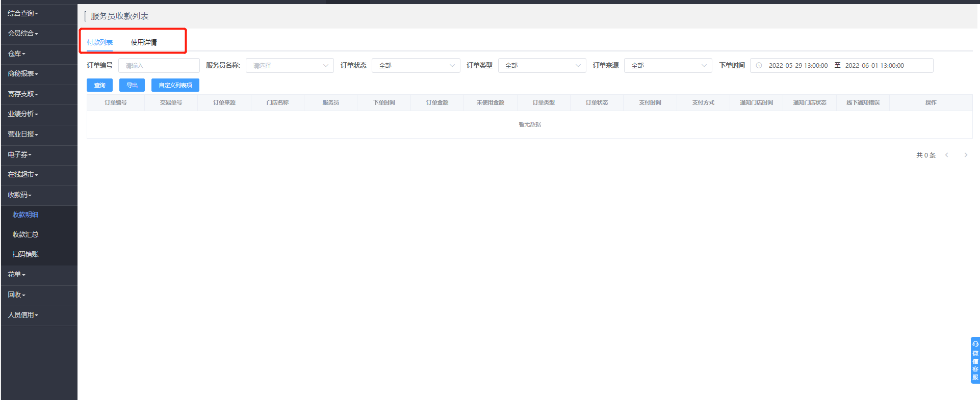The image size is (980, 400).
Task: Click the 订单编号 input field
Action: (159, 65)
